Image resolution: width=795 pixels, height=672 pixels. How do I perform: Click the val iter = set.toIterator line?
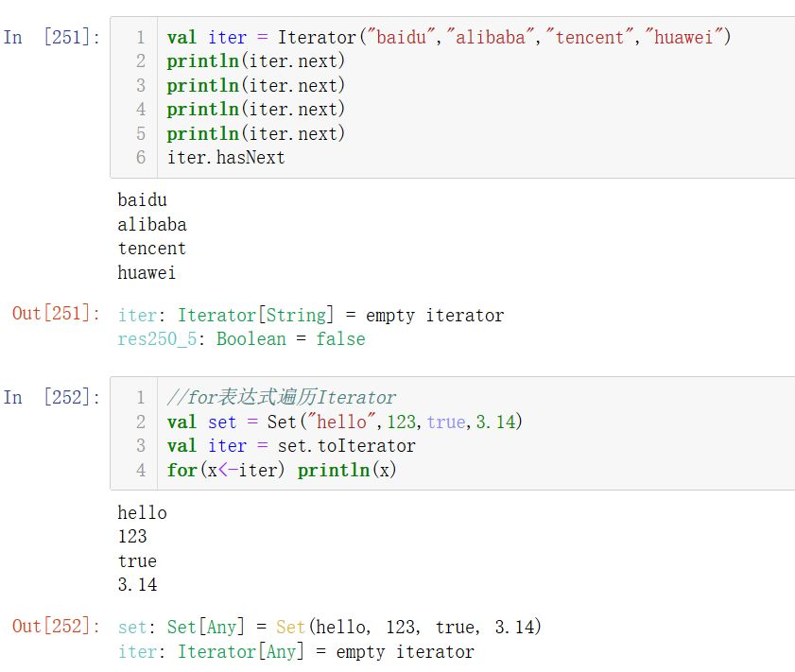coord(291,445)
